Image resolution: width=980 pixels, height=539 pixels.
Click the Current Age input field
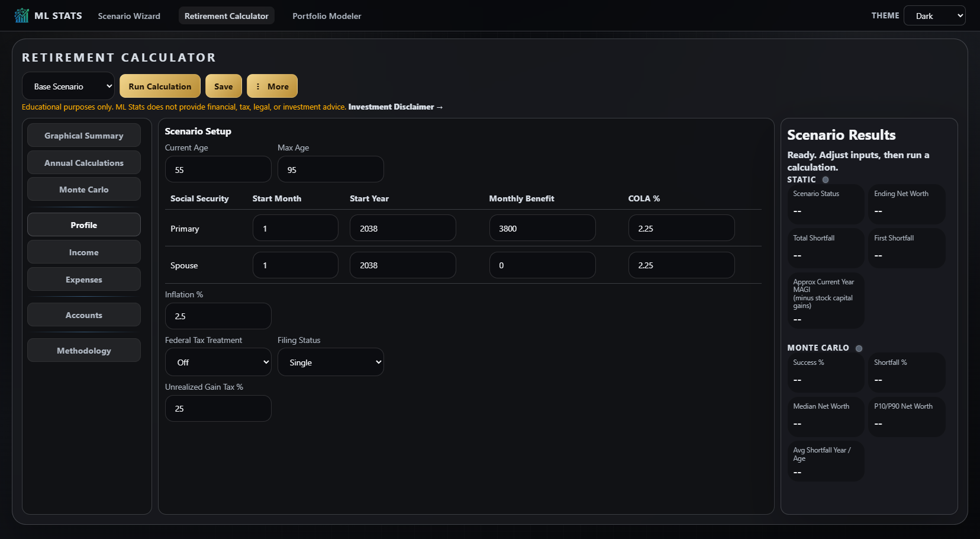point(218,169)
